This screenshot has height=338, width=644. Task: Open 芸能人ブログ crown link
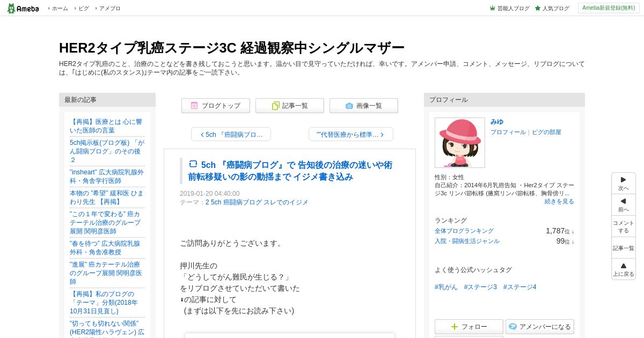point(509,9)
